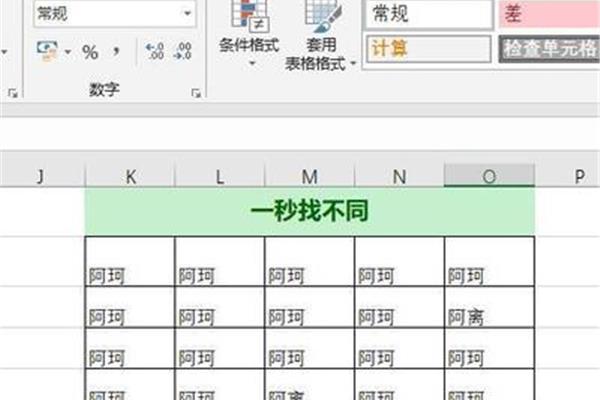Open Format as Table gallery

(321, 35)
